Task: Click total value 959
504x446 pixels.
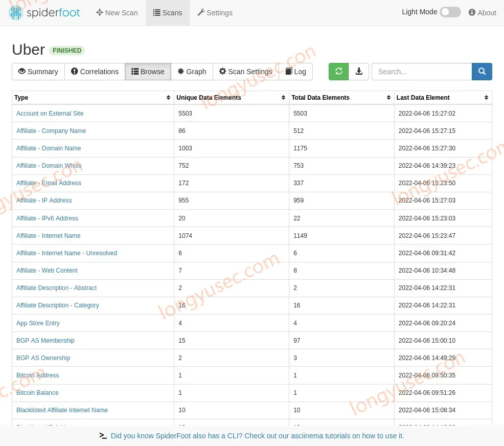Action: pos(299,200)
